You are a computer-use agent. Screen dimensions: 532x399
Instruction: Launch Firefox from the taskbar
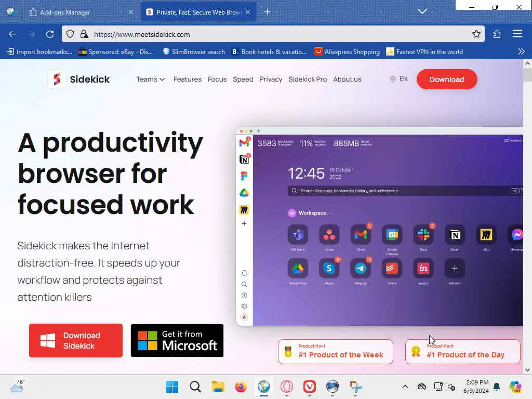[241, 387]
